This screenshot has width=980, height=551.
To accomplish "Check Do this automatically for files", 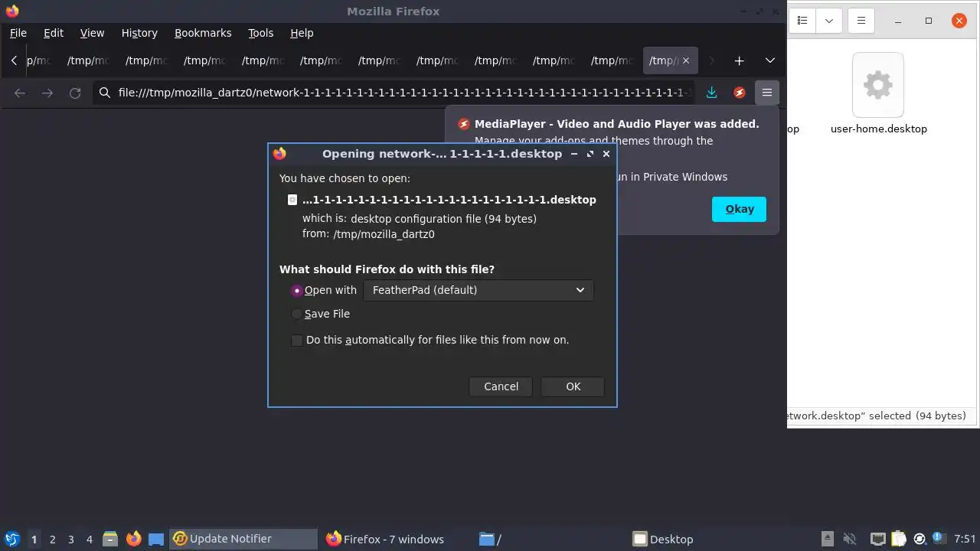I will (x=297, y=341).
